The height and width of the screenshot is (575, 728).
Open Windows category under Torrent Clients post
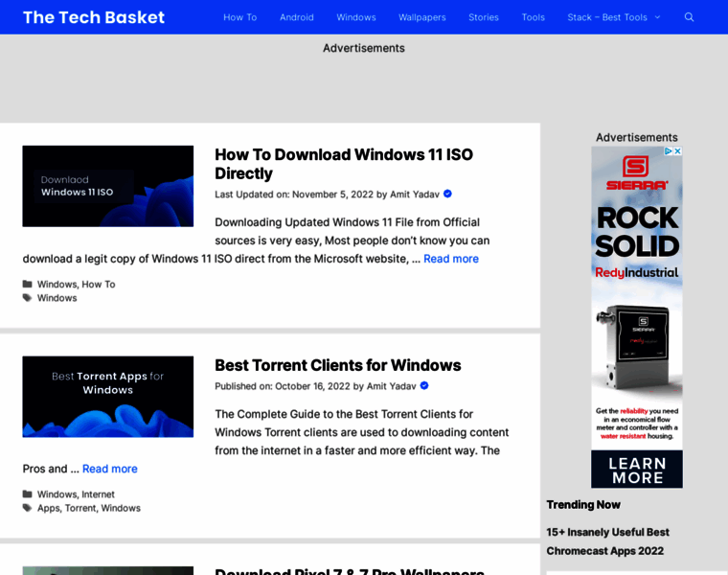point(57,494)
